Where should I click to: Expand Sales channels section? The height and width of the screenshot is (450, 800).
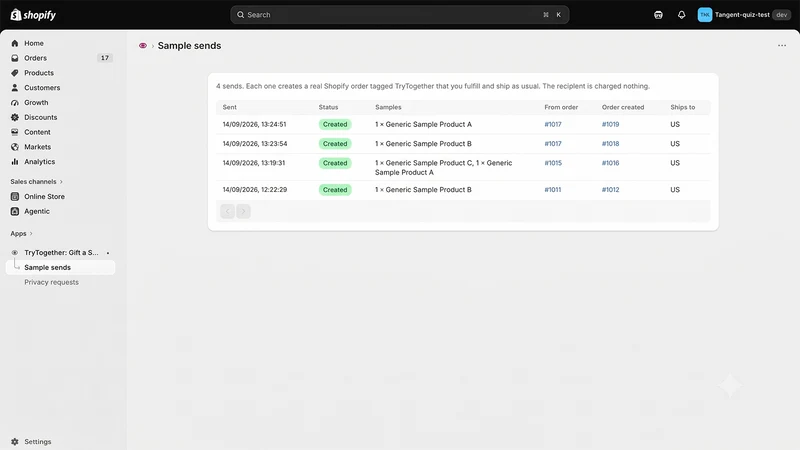37,182
